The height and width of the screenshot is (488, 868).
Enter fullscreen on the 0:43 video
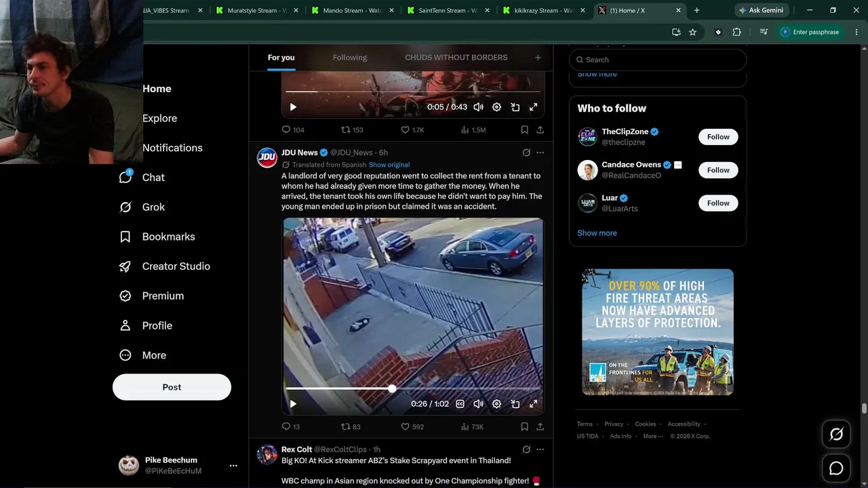pyautogui.click(x=534, y=107)
